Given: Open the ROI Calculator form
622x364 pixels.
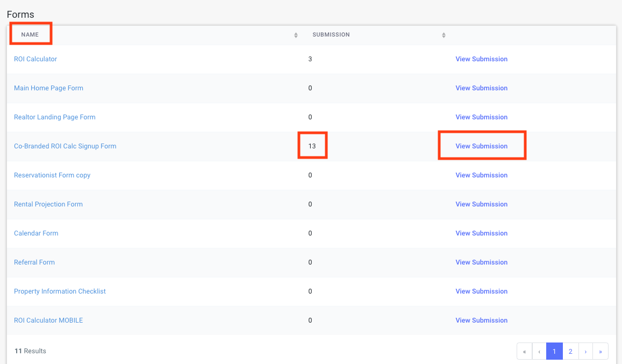Looking at the screenshot, I should click(x=35, y=59).
